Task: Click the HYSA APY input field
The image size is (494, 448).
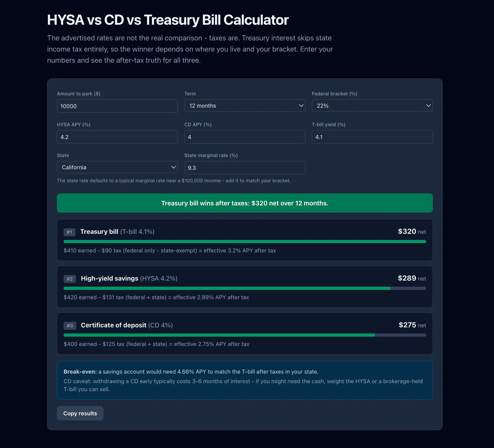Action: click(117, 137)
